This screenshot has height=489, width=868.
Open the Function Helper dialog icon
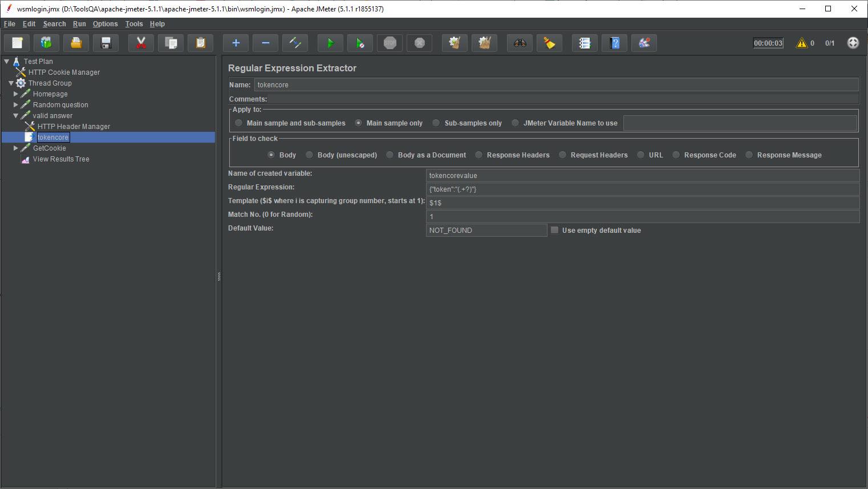(x=585, y=43)
